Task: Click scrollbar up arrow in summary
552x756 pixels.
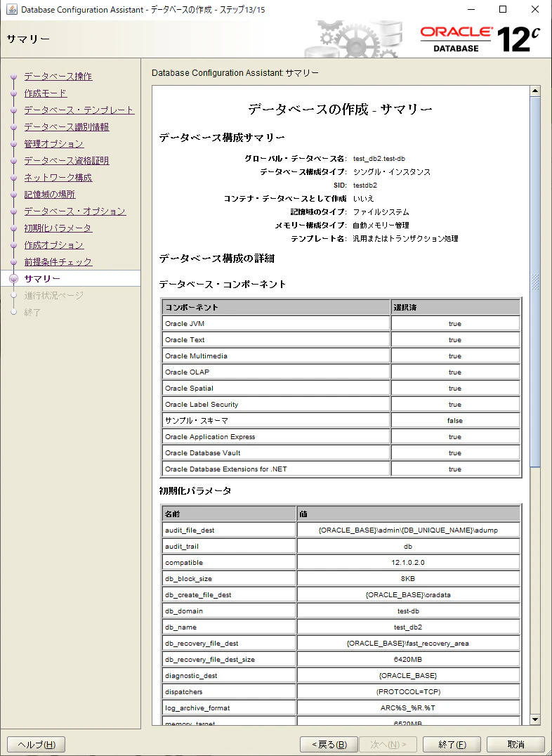Action: (535, 91)
